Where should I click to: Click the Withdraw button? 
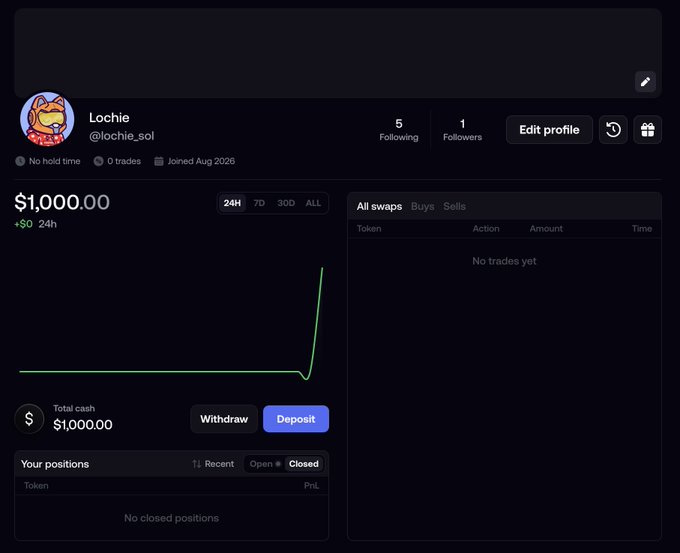point(224,419)
